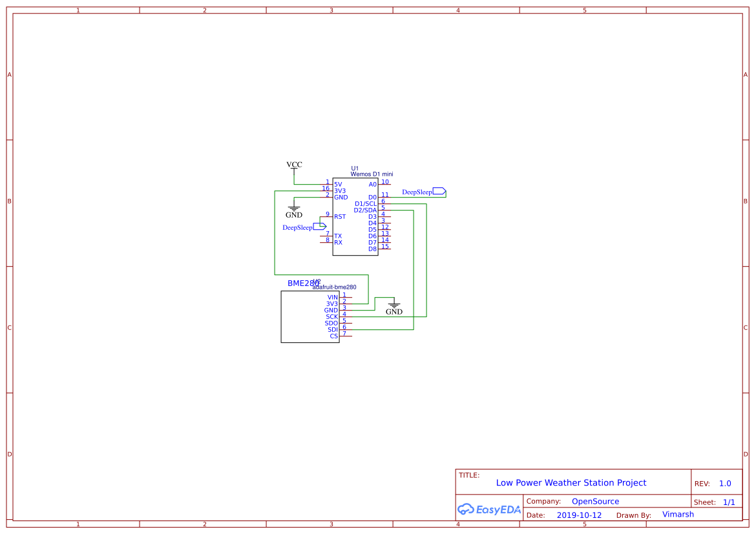The height and width of the screenshot is (534, 756).
Task: Select the D2/SDA pin label
Action: click(366, 210)
